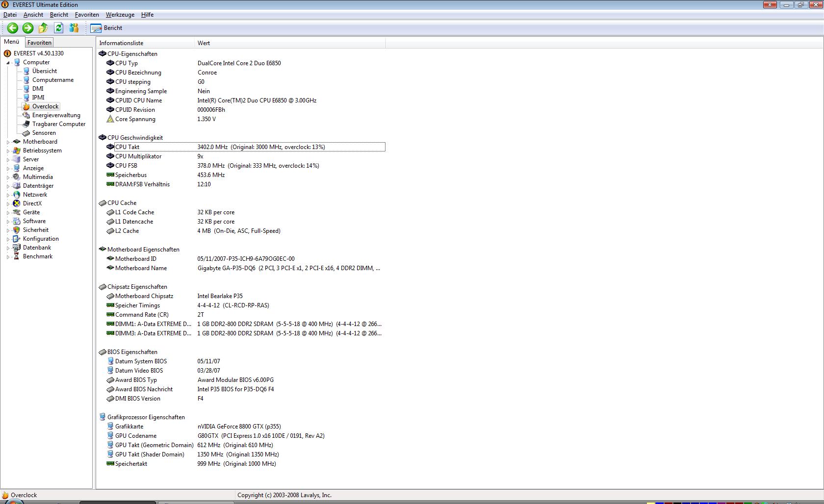Click the green Back arrow button
The width and height of the screenshot is (824, 504).
13,28
